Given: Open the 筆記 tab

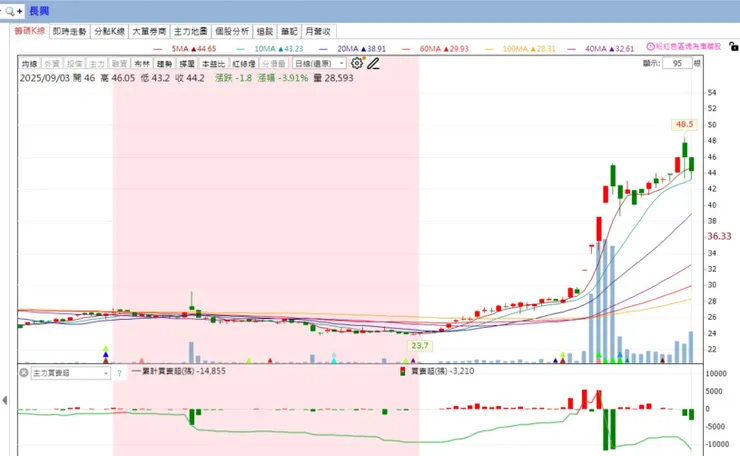Looking at the screenshot, I should [289, 31].
